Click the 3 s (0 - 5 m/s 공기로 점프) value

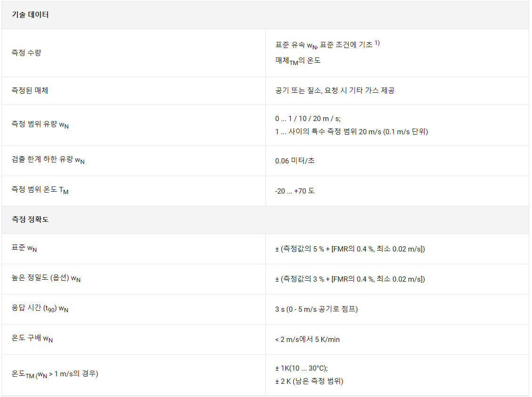click(317, 309)
